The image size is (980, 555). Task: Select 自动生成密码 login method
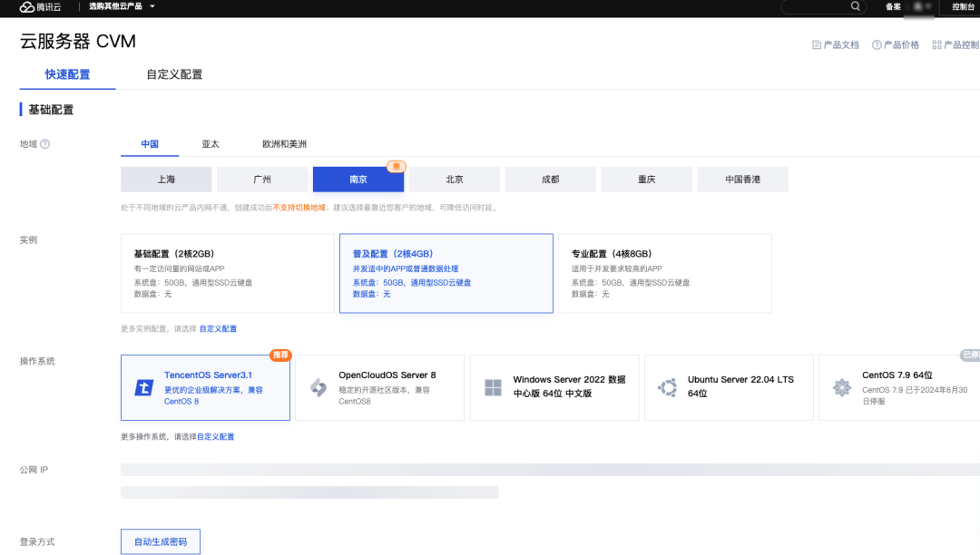161,542
